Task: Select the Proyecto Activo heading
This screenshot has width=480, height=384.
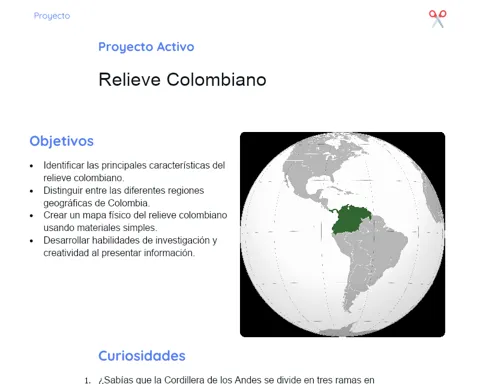Action: click(146, 47)
